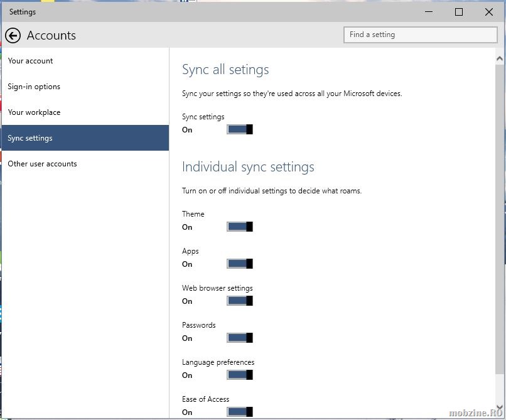Open Sign-in options

click(85, 87)
